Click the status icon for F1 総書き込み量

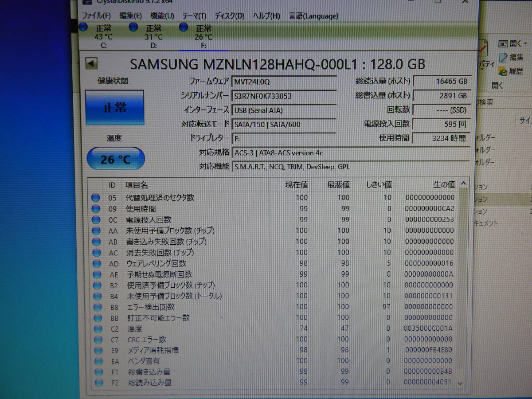point(99,372)
